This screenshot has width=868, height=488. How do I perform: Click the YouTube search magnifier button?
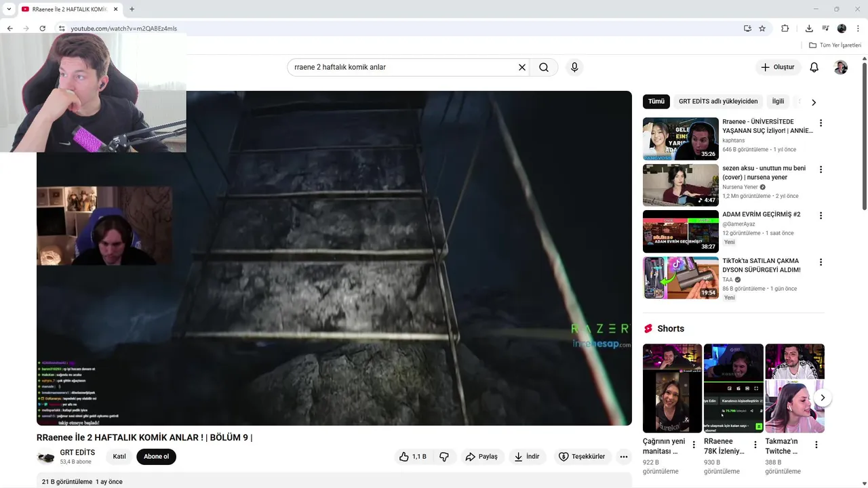(x=544, y=67)
